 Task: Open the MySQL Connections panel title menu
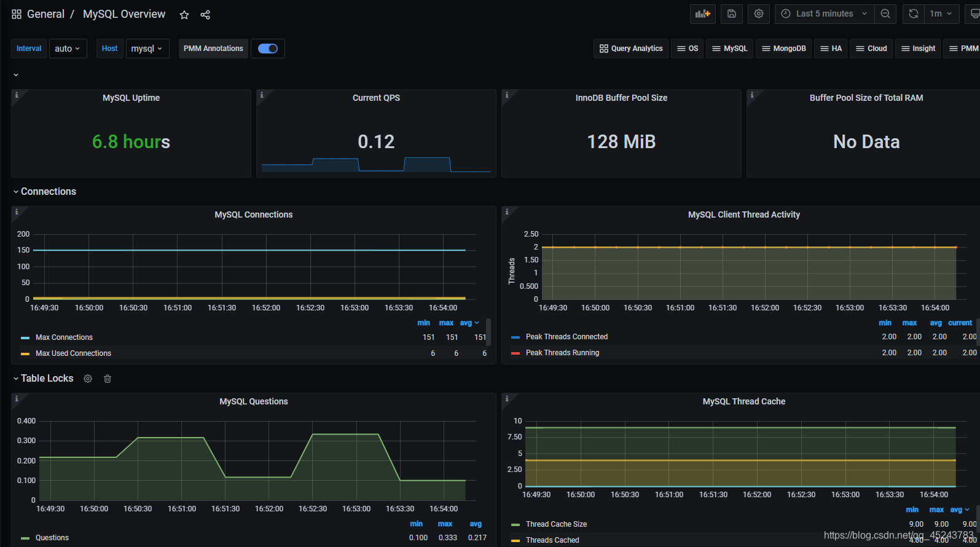click(x=254, y=214)
